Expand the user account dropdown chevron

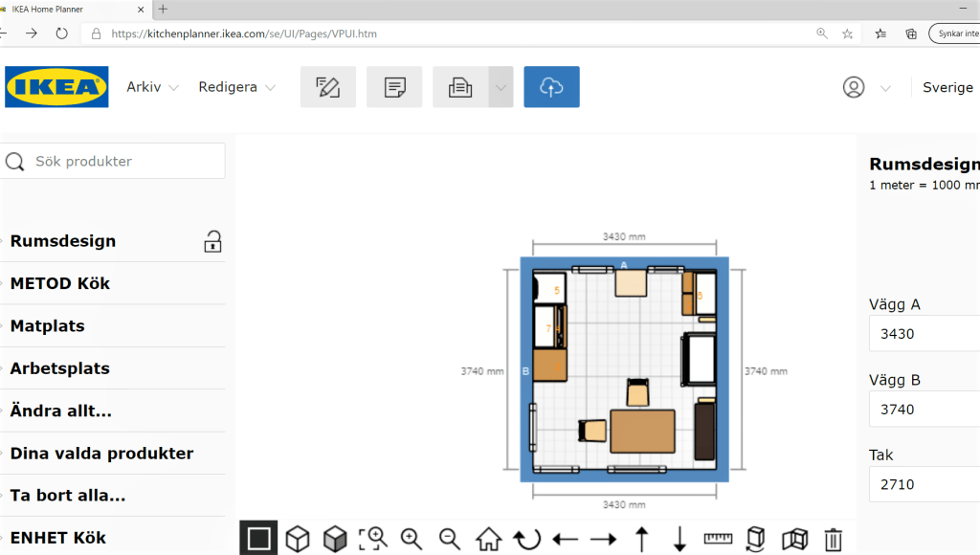(885, 88)
